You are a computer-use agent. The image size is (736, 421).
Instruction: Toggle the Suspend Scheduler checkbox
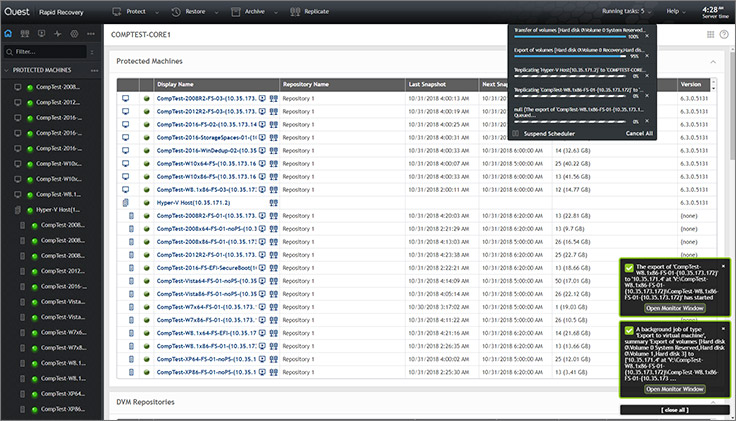[515, 133]
